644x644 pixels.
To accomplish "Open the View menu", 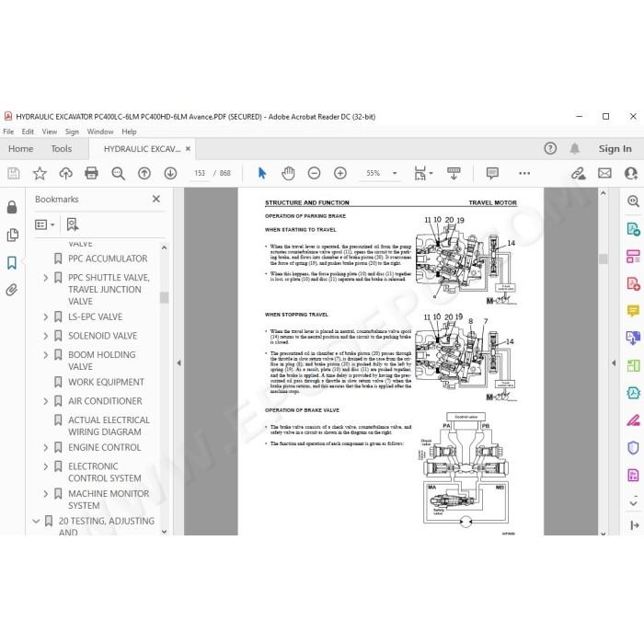I will click(x=50, y=132).
